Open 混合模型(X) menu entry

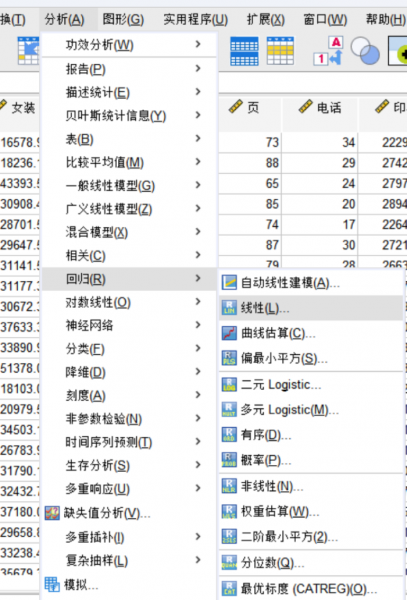tap(129, 232)
